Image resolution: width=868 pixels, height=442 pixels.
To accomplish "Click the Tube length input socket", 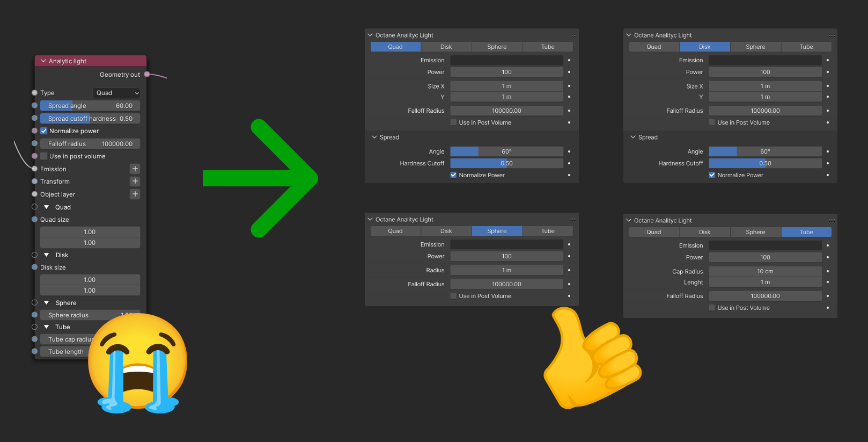I will click(x=34, y=351).
